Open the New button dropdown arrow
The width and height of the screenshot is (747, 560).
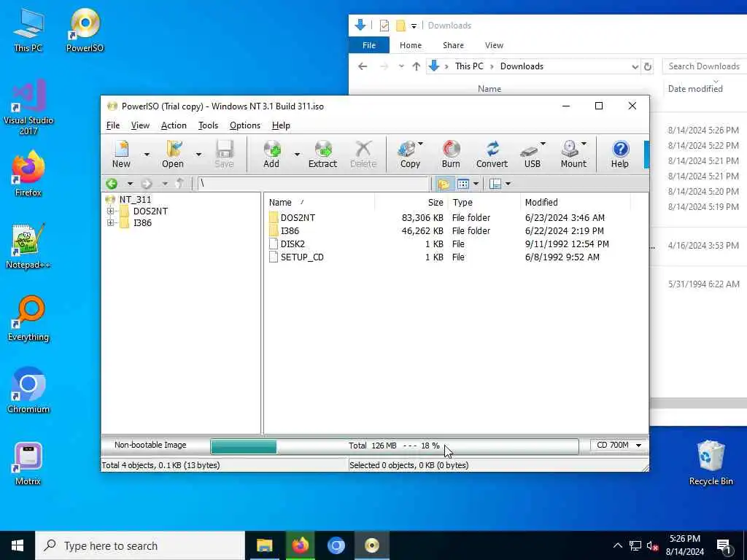tap(147, 154)
